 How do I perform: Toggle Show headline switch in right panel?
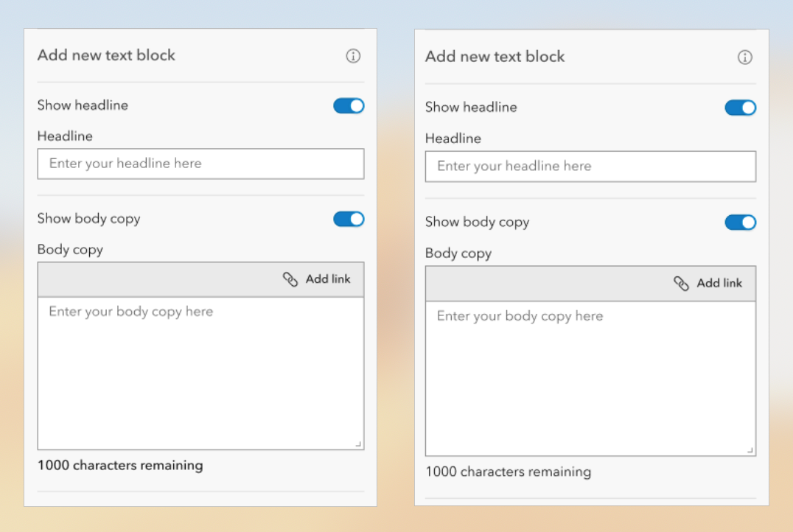(740, 108)
